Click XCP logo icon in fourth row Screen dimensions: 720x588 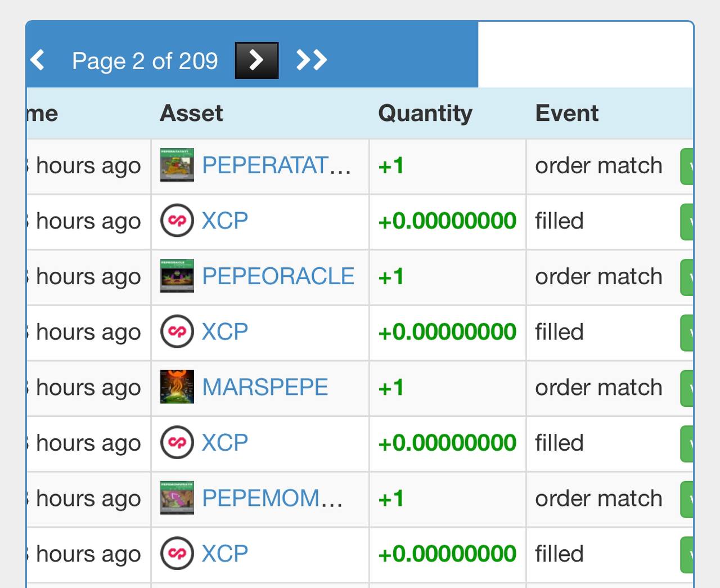[x=177, y=331]
